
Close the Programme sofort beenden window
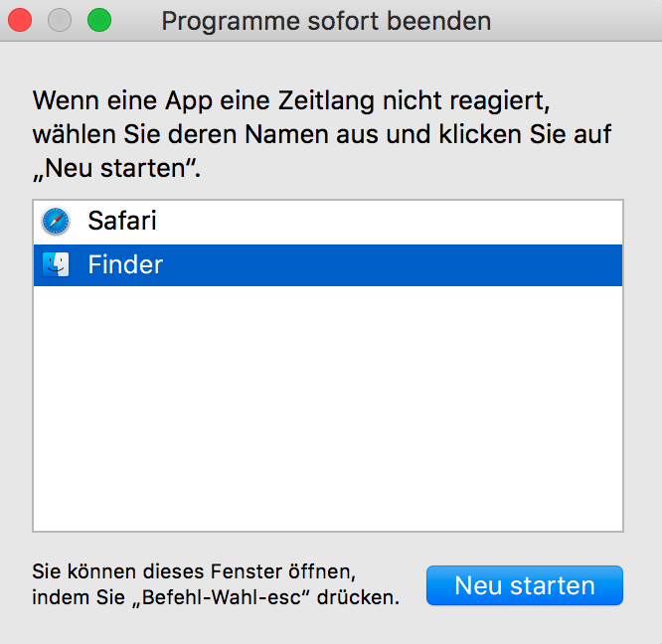[20, 20]
